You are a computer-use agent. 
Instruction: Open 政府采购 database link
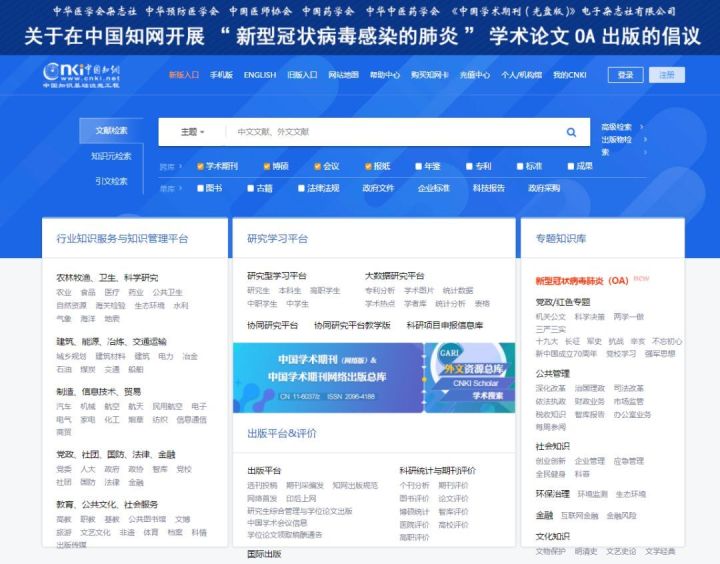click(x=544, y=188)
